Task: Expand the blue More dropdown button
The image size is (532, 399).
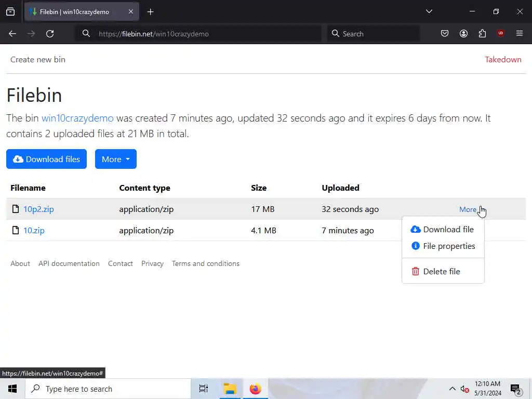Action: point(116,159)
